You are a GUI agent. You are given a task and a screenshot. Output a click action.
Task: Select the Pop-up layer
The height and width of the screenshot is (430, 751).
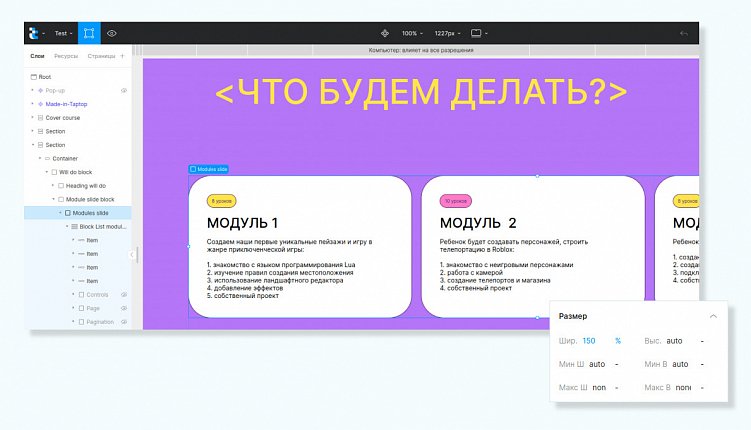coord(55,91)
